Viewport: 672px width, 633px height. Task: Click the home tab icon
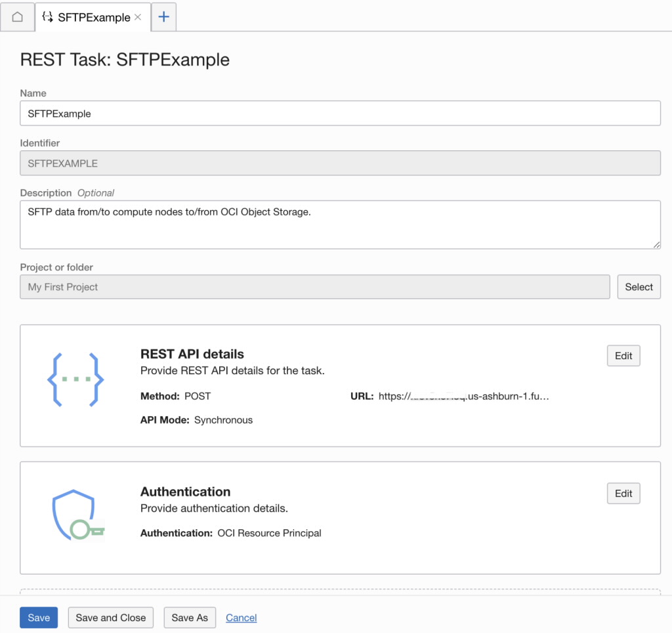(17, 17)
